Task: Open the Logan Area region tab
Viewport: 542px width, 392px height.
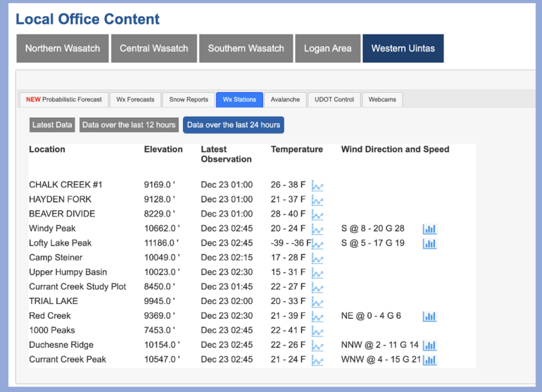Action: coord(327,49)
